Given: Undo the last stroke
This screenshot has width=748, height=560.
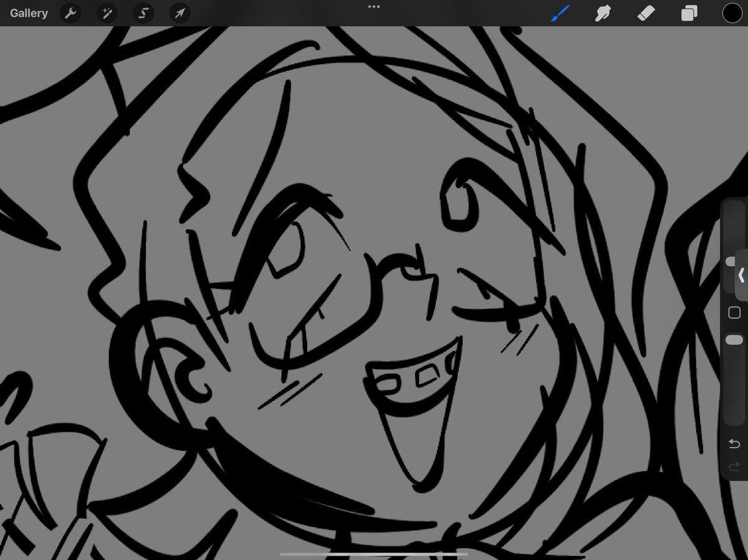Looking at the screenshot, I should click(734, 444).
